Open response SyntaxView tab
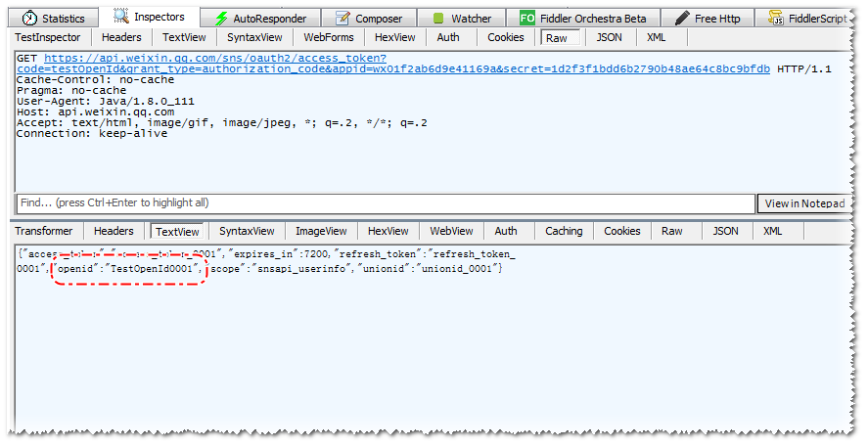Viewport: 868px width, 447px height. pos(247,231)
